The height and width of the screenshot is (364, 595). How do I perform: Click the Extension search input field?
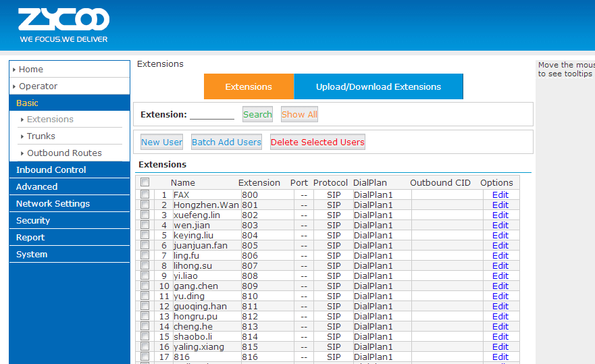pyautogui.click(x=212, y=115)
